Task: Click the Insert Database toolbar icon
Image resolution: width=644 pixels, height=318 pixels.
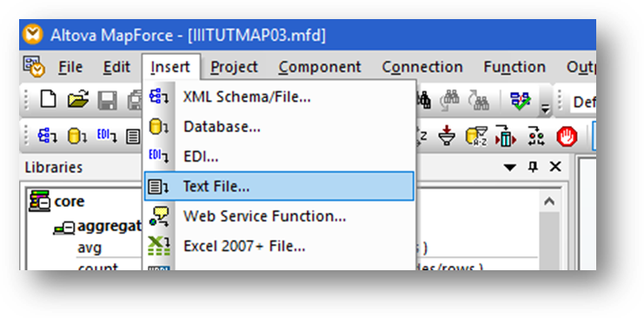Action: click(77, 136)
